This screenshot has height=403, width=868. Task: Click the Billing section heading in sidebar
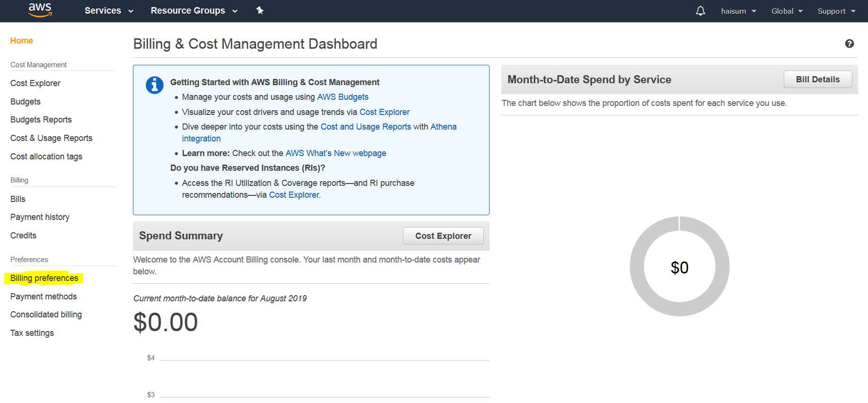tap(19, 180)
